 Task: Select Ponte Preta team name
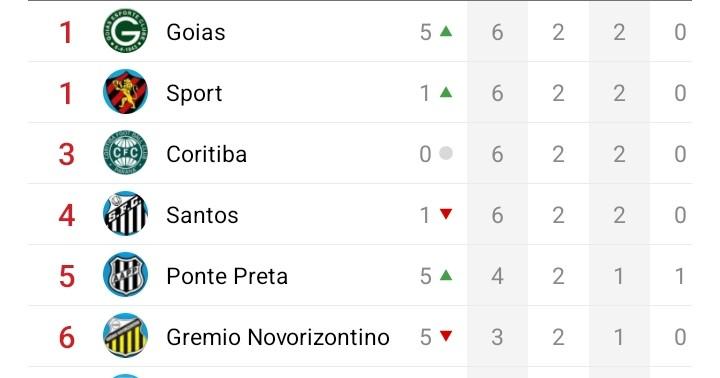tap(227, 276)
